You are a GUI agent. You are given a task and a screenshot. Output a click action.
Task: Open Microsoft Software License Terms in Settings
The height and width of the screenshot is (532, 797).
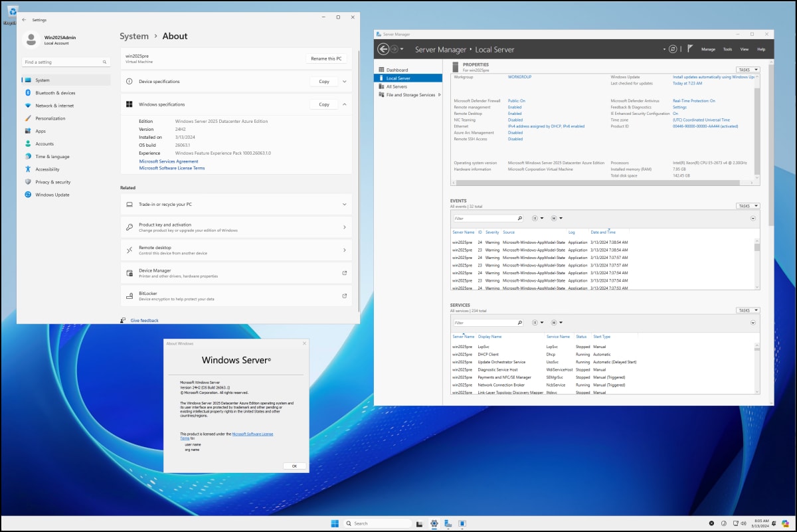point(172,168)
